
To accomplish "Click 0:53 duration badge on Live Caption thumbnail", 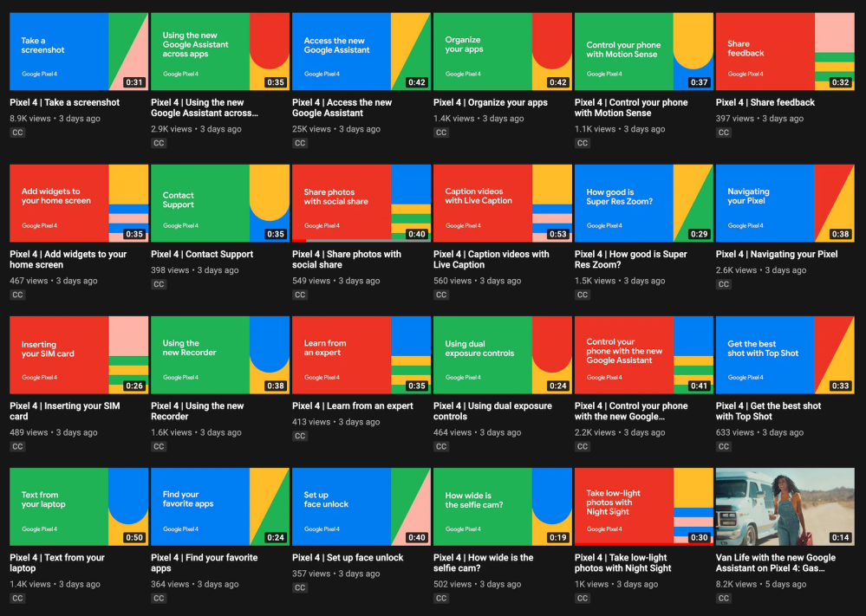I will (x=558, y=234).
